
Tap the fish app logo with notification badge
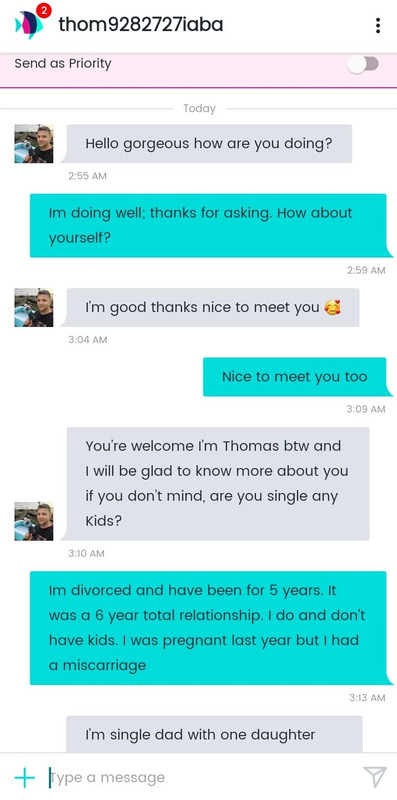(x=29, y=24)
